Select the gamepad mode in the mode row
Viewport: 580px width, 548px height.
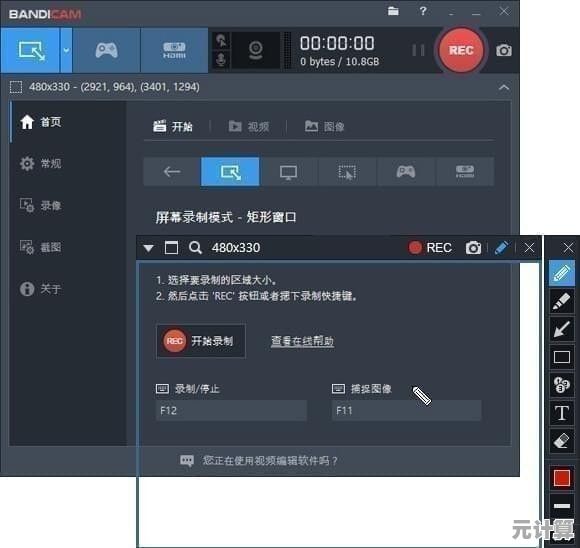click(x=406, y=172)
